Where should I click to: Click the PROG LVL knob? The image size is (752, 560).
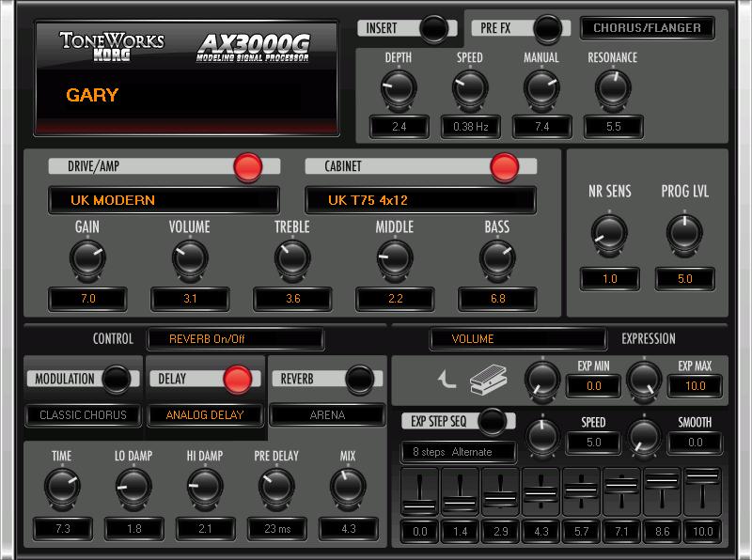coord(684,233)
